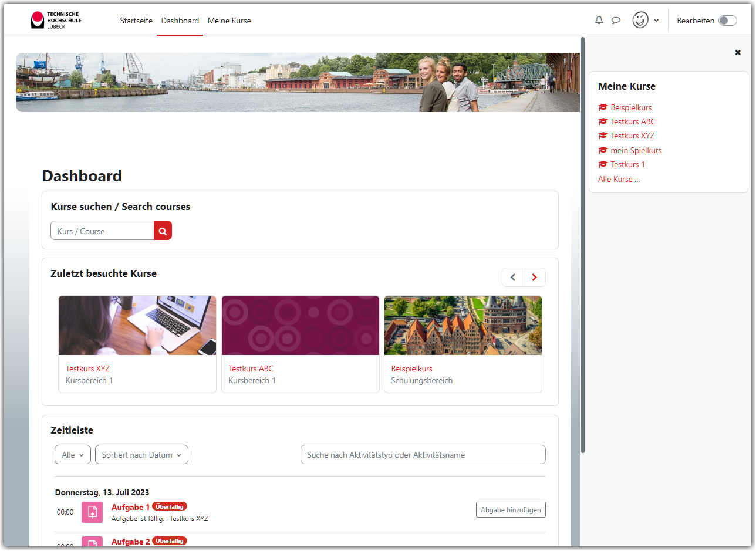Click the timeline activity search field
The height and width of the screenshot is (551, 756).
point(423,455)
